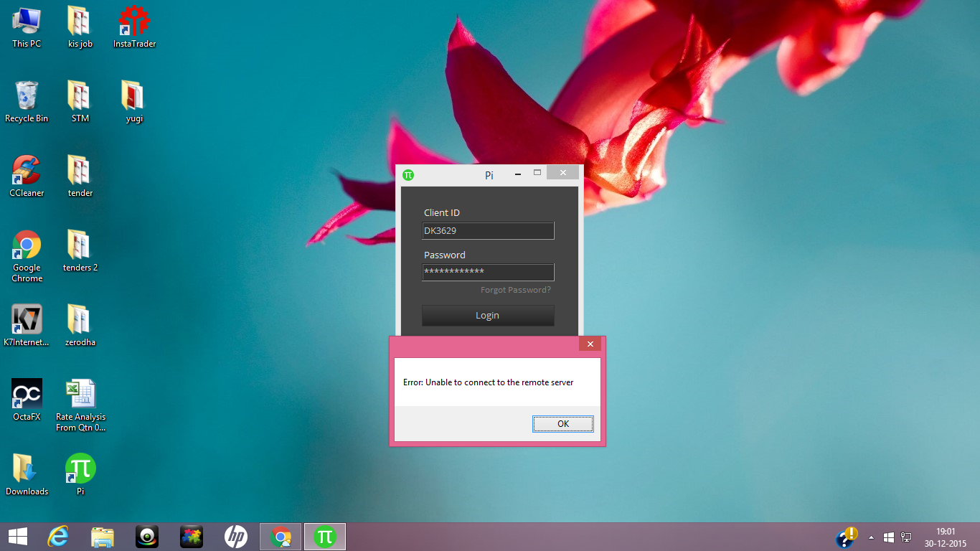Minimize the Pi login window
The image size is (980, 551).
(x=518, y=174)
